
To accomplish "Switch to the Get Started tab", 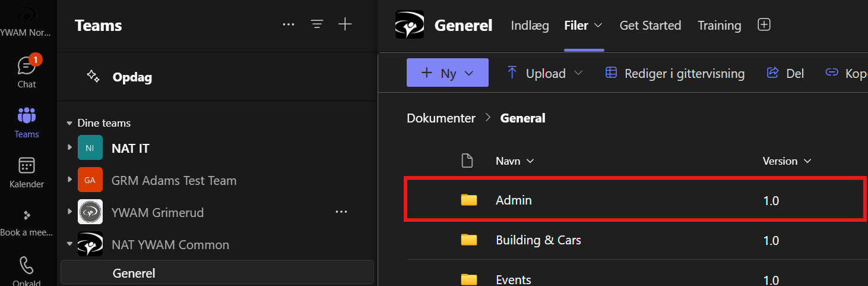I will click(x=650, y=26).
